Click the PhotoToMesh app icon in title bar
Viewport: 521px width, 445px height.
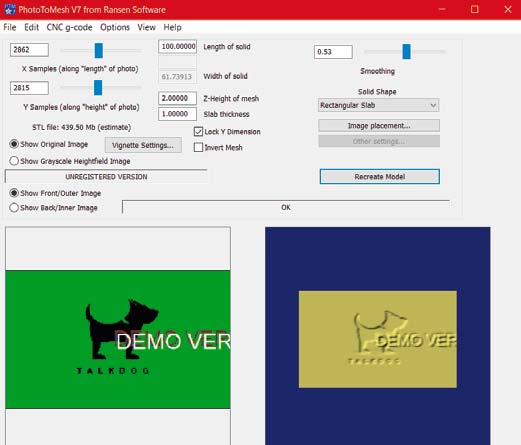point(10,9)
